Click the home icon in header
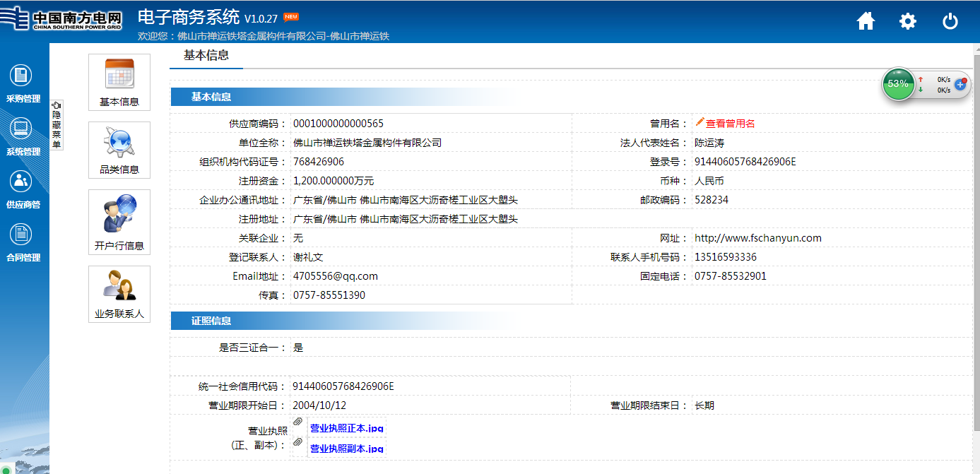 tap(866, 21)
